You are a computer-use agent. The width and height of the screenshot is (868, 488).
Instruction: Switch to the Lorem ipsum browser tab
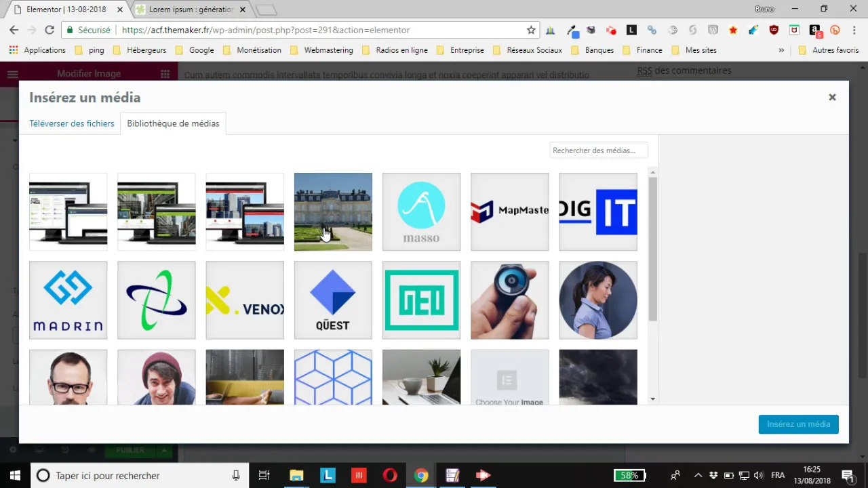(x=191, y=9)
